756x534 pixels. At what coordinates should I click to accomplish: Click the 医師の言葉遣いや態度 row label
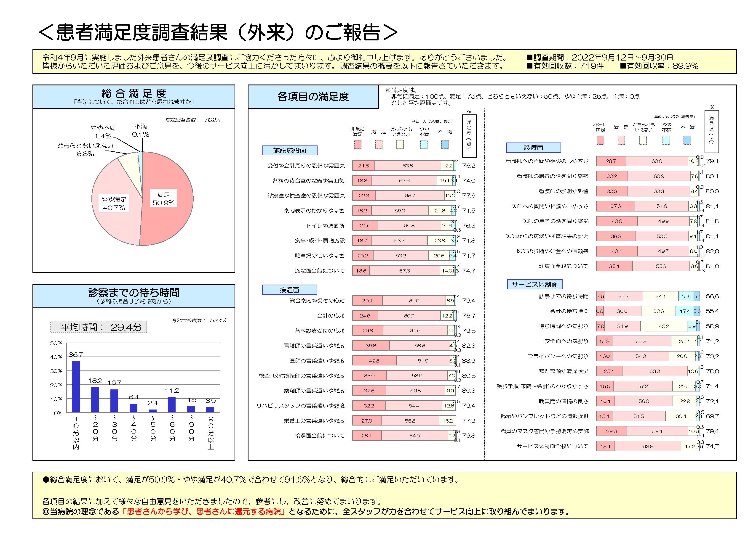point(317,361)
